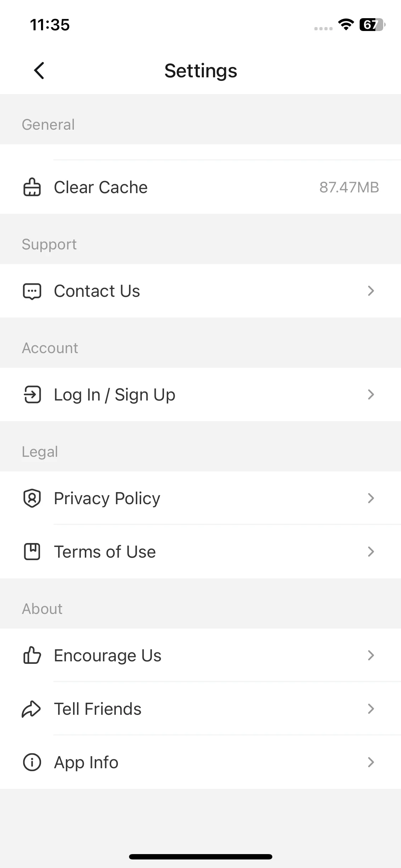
Task: Open the App Info chevron arrow
Action: tap(371, 762)
